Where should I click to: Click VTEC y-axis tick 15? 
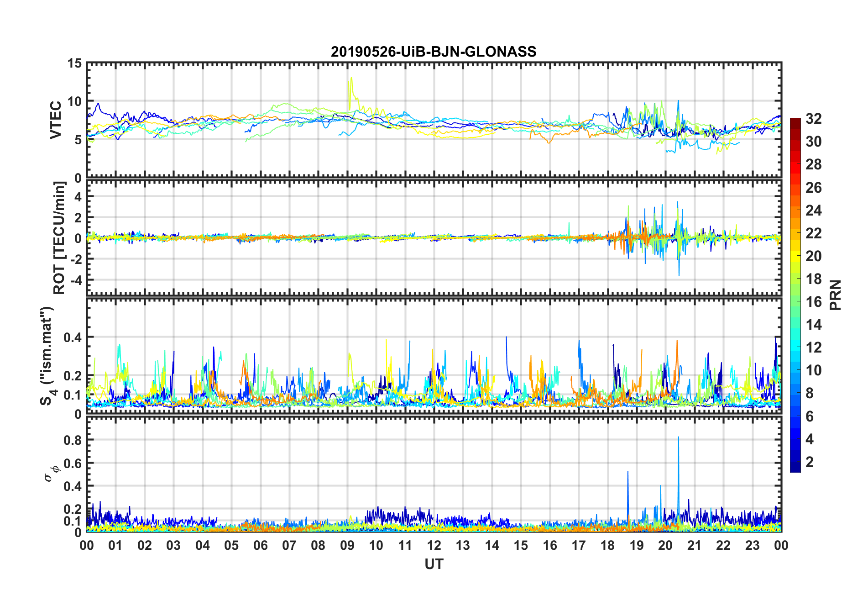(75, 63)
